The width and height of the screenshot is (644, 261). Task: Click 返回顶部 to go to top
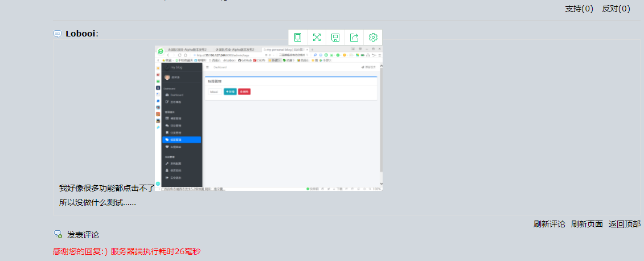(624, 224)
